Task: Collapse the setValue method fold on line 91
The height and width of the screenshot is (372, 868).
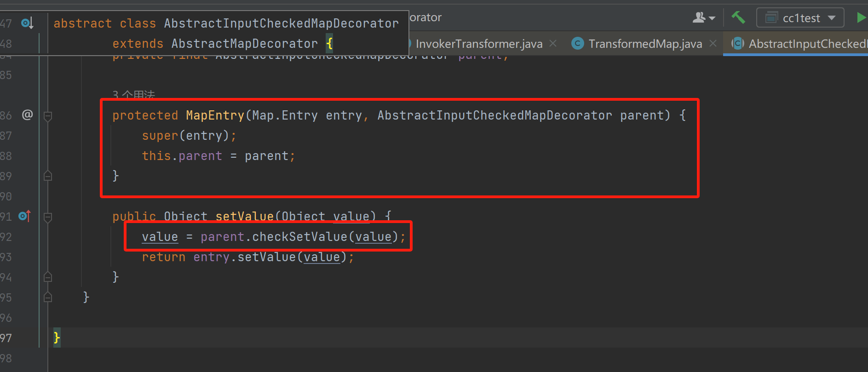Action: pos(48,217)
